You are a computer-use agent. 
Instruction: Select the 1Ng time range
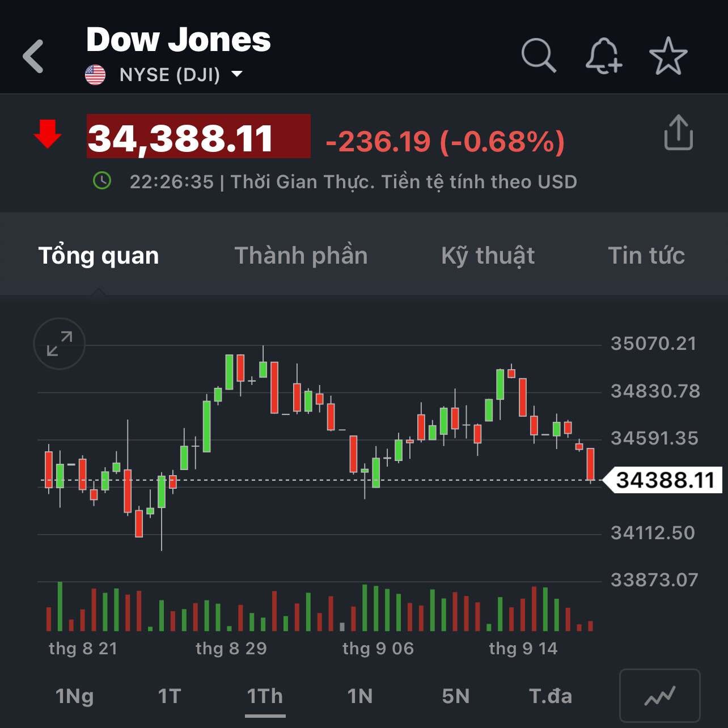74,696
